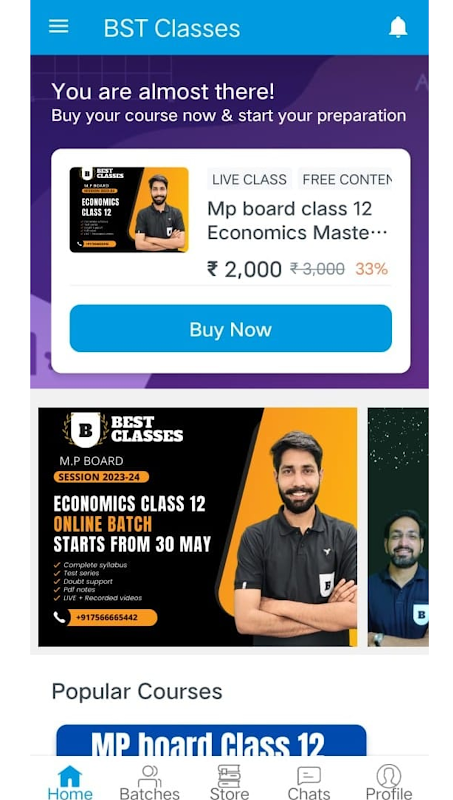Tap the ₹ 2,000 discounted course price
The image size is (453, 800).
coord(244,269)
